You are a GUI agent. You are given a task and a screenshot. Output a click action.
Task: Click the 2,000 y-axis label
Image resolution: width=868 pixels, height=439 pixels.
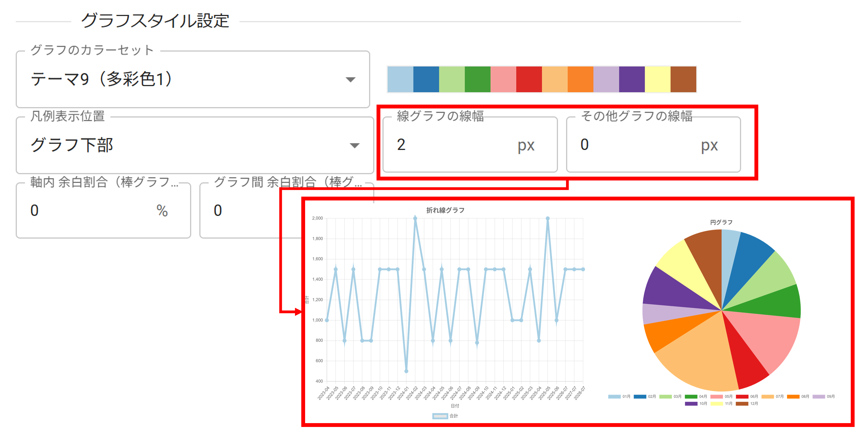317,218
